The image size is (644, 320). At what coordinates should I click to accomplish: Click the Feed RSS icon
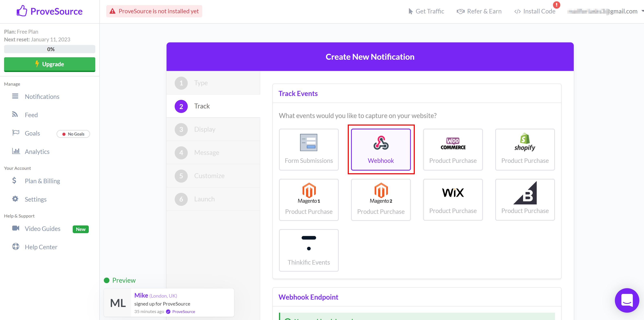coord(15,115)
